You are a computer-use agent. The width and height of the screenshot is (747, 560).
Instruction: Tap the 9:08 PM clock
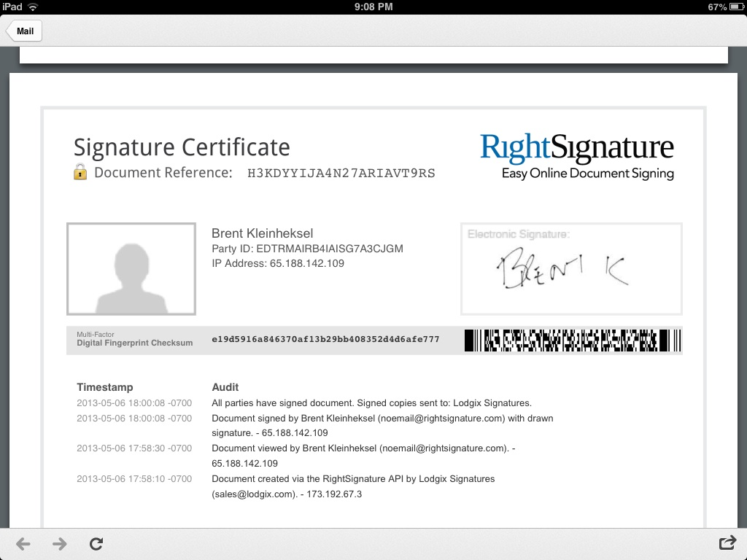tap(373, 7)
